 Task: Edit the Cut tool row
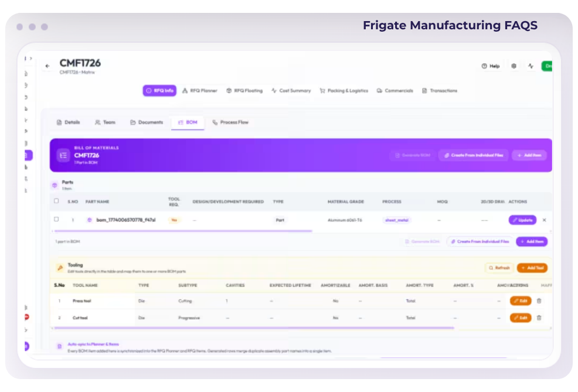(521, 318)
